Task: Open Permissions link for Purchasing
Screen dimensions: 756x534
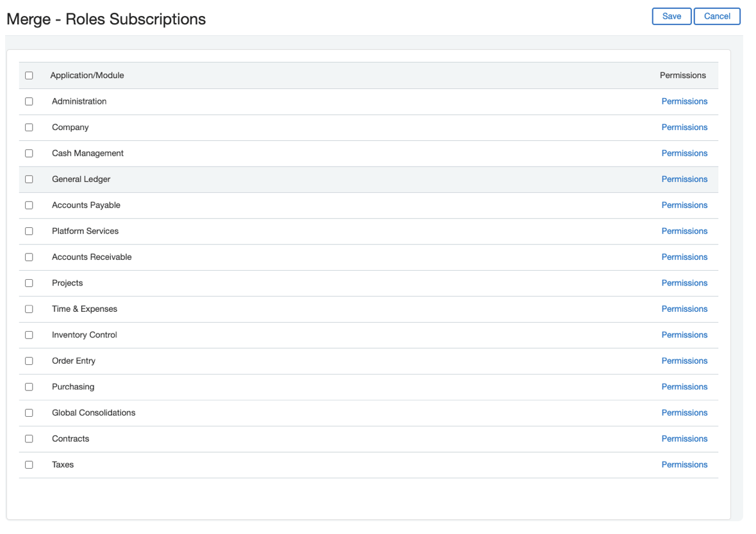Action: pos(684,387)
